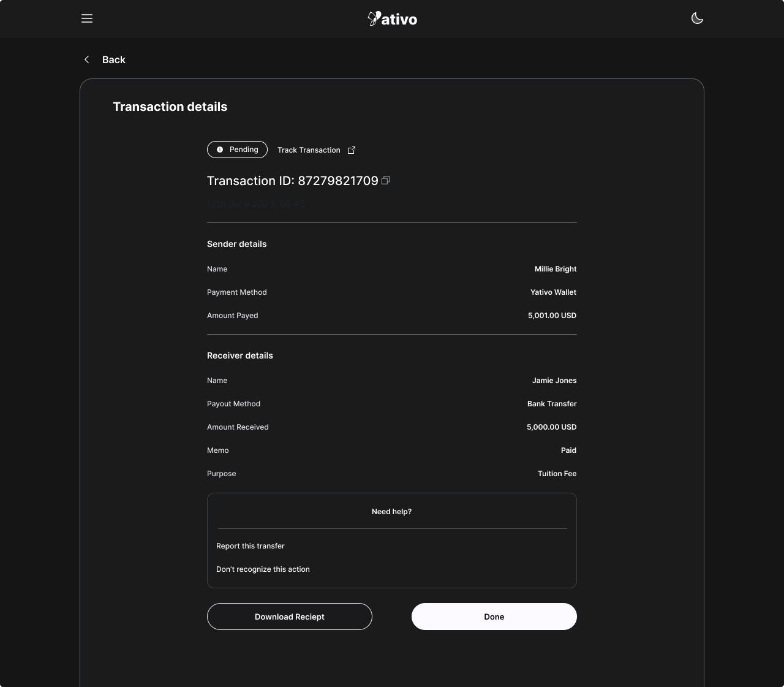Click the Paid memo value

(568, 450)
